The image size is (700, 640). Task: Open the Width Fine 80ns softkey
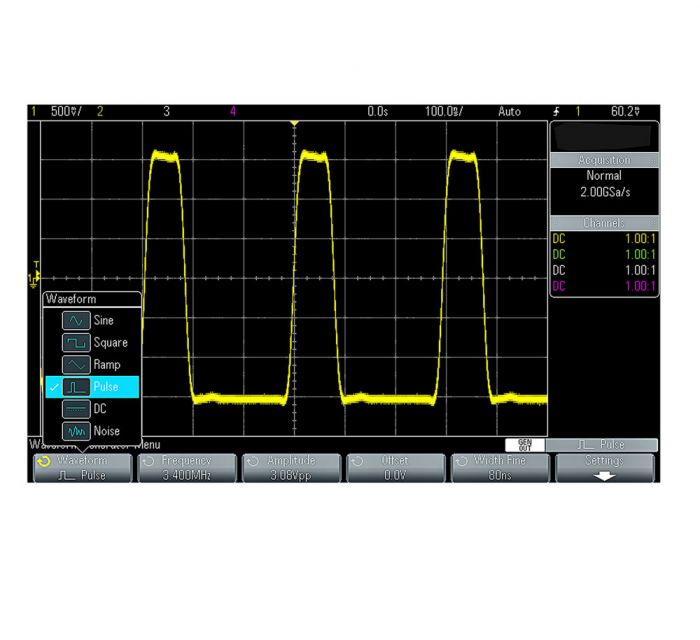pyautogui.click(x=500, y=468)
